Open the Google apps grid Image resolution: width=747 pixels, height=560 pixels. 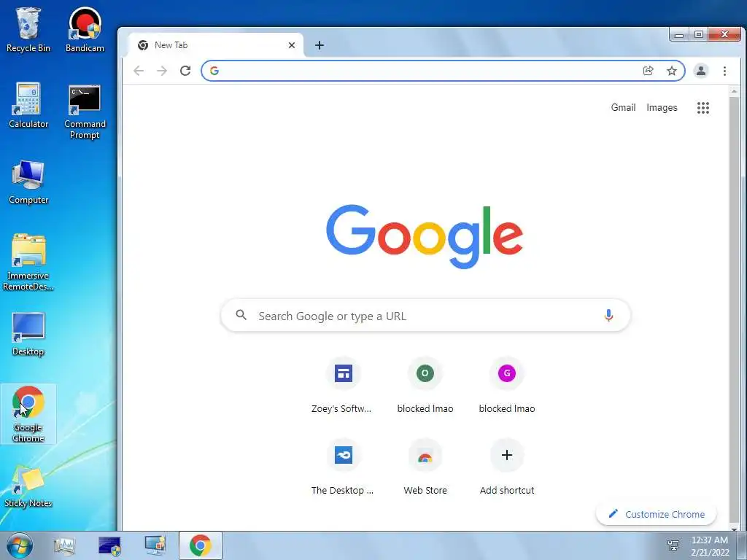tap(703, 108)
